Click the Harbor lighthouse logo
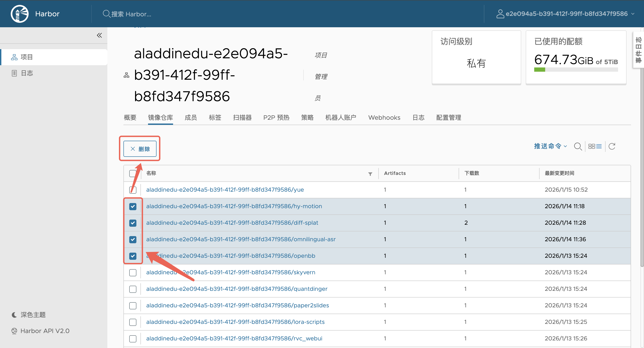This screenshot has width=644, height=348. (19, 14)
